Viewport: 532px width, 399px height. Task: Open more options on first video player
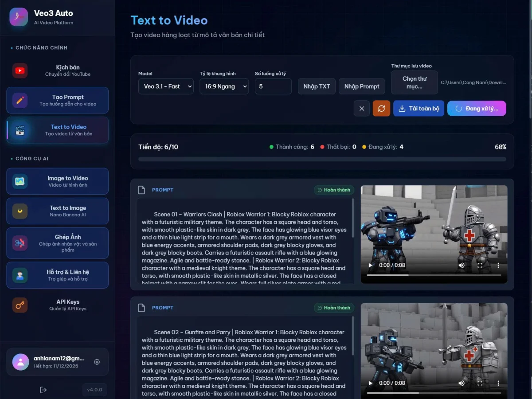point(498,265)
